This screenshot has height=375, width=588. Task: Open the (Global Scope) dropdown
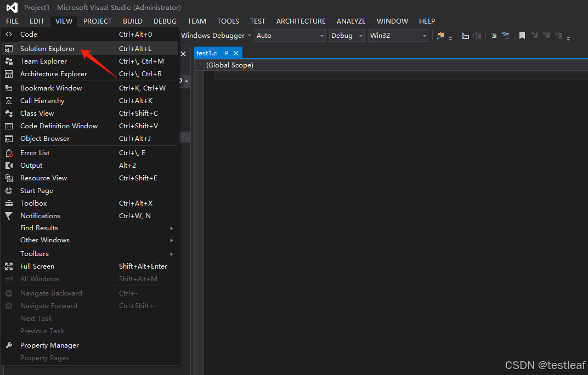pos(391,65)
